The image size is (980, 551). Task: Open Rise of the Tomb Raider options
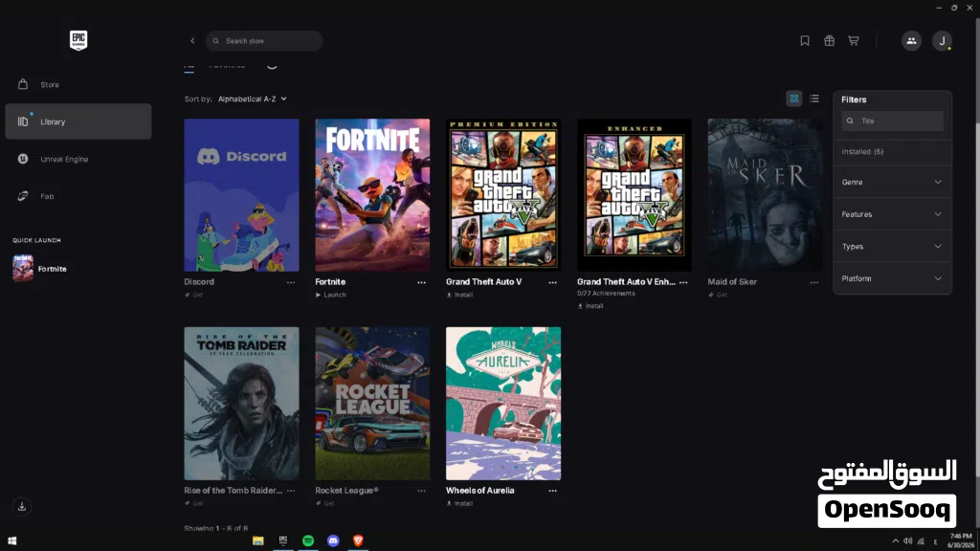[x=291, y=491]
